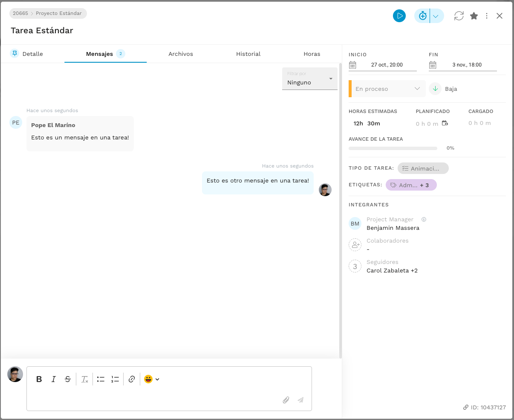Switch to the Horas tab
Image resolution: width=514 pixels, height=420 pixels.
312,54
